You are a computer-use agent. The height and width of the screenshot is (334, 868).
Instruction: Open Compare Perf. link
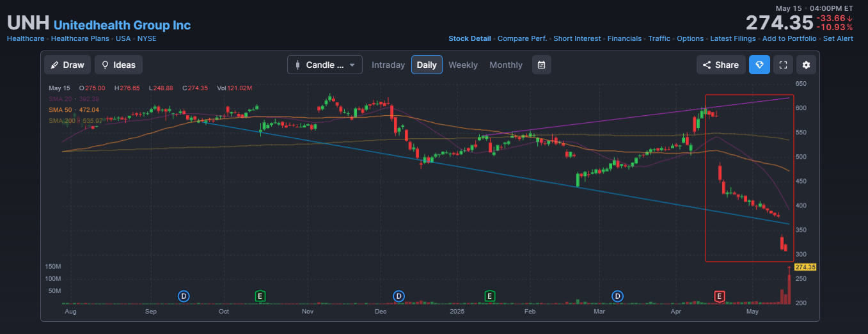click(522, 38)
